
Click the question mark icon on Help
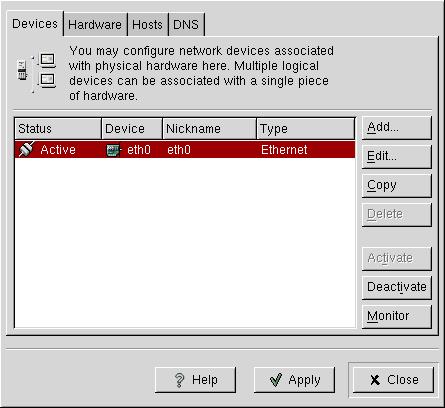(180, 380)
